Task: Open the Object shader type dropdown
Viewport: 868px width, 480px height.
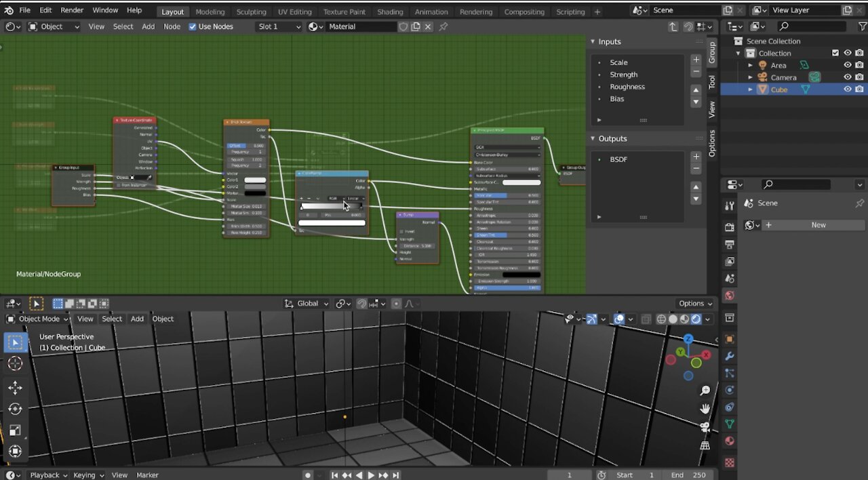Action: [54, 26]
